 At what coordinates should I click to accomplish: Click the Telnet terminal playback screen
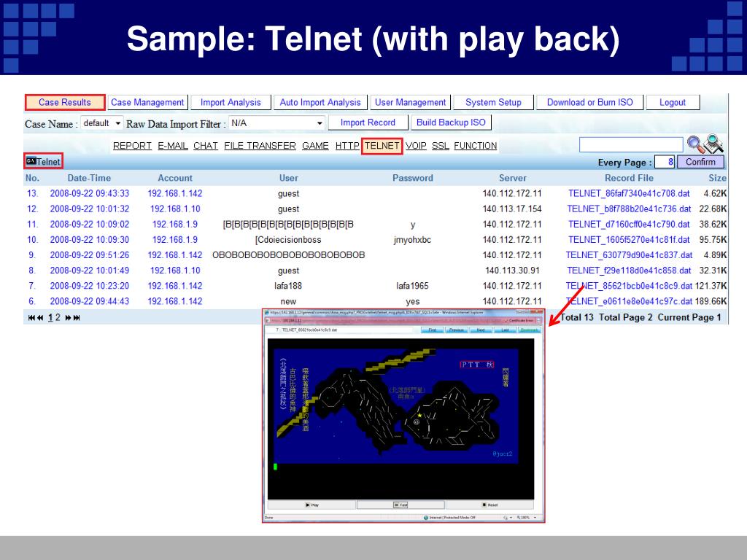[400, 419]
